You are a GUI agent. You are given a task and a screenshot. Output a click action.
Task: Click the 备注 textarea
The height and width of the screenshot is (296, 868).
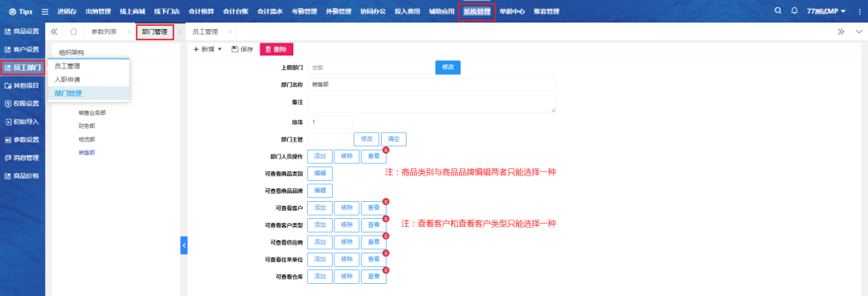tap(432, 104)
